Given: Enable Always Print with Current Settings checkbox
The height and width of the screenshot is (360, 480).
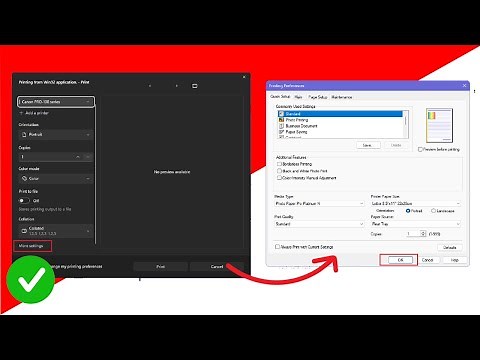Looking at the screenshot, I should 277,247.
